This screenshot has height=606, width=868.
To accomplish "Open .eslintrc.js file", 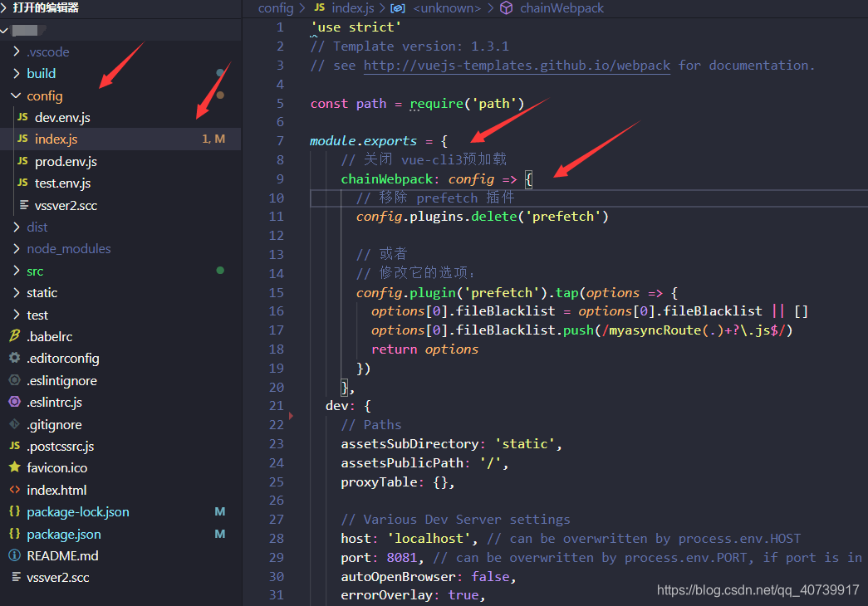I will pyautogui.click(x=54, y=403).
